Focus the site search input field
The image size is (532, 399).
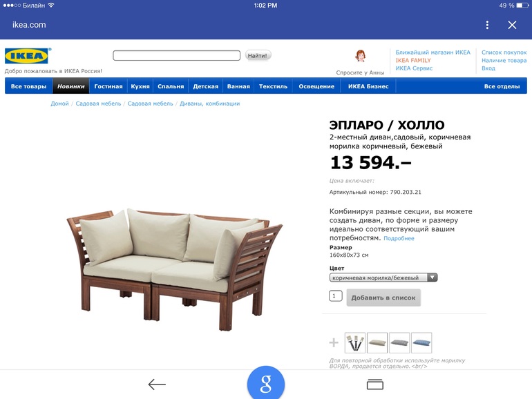point(176,55)
